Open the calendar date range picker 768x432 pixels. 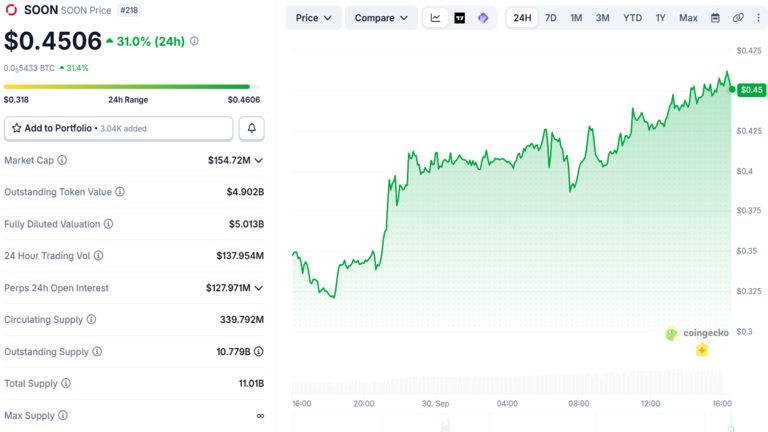coord(715,18)
